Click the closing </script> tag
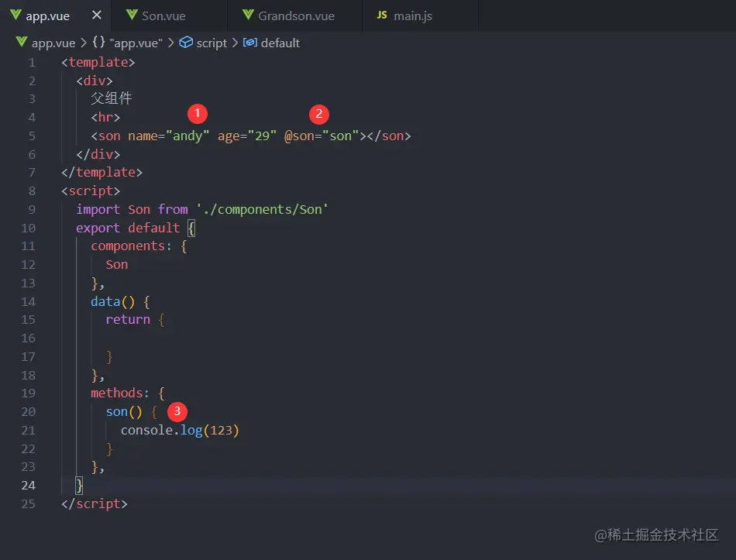 tap(95, 503)
